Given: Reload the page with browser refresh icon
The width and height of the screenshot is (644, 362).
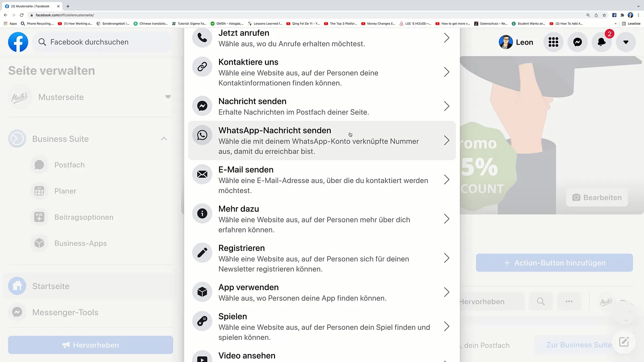Looking at the screenshot, I should 22,15.
